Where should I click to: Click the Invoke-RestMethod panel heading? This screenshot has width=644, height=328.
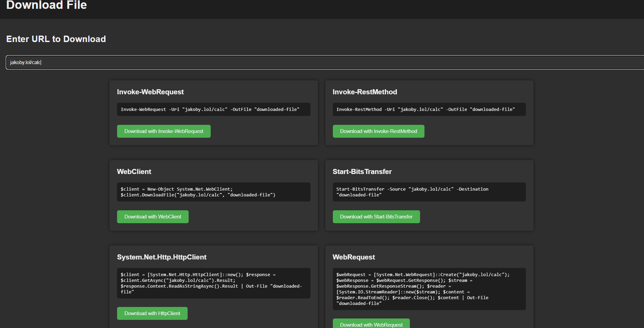(366, 92)
